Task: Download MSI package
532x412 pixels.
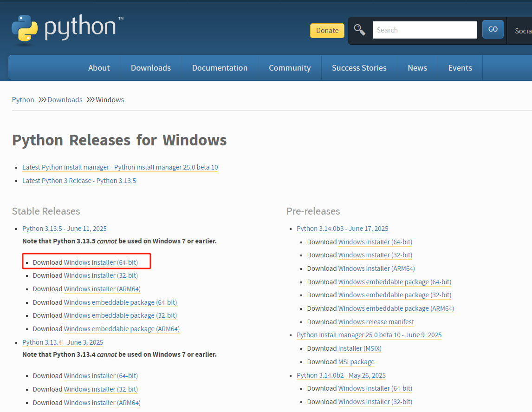Action: point(356,362)
